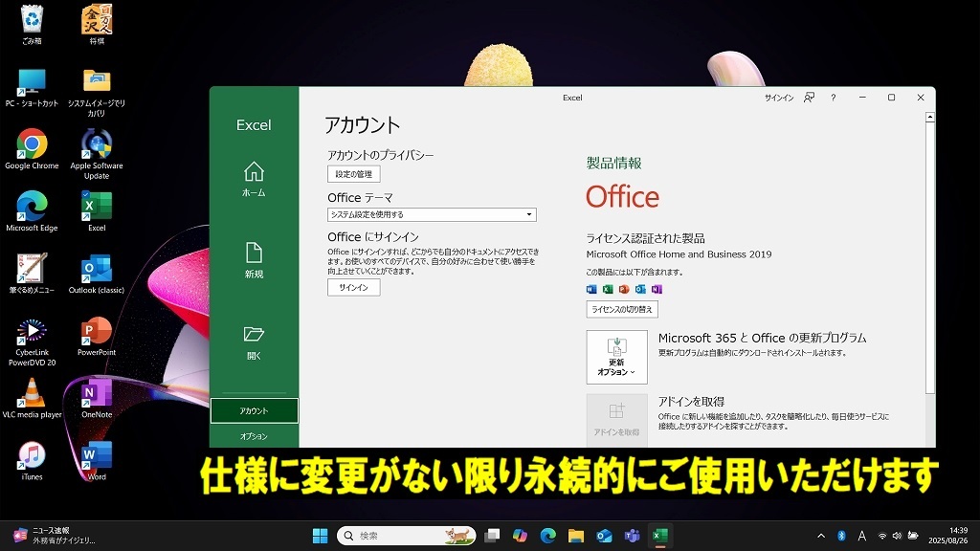This screenshot has width=980, height=551.
Task: Click the scroll up arrow in the Account page
Action: 930,117
